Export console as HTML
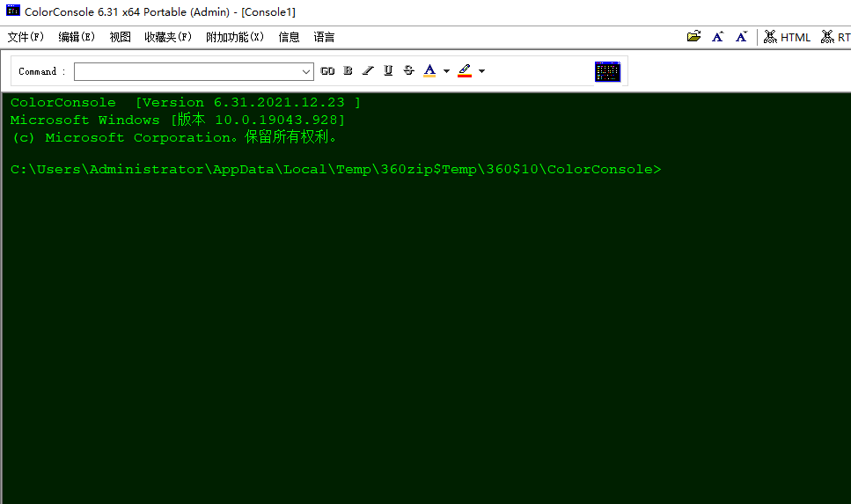This screenshot has width=851, height=504. click(x=787, y=37)
